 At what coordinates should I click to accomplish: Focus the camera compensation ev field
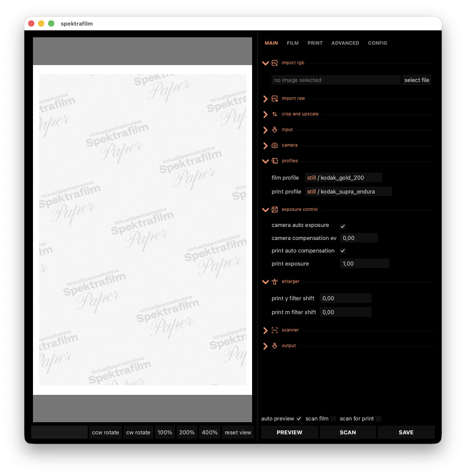pos(359,238)
